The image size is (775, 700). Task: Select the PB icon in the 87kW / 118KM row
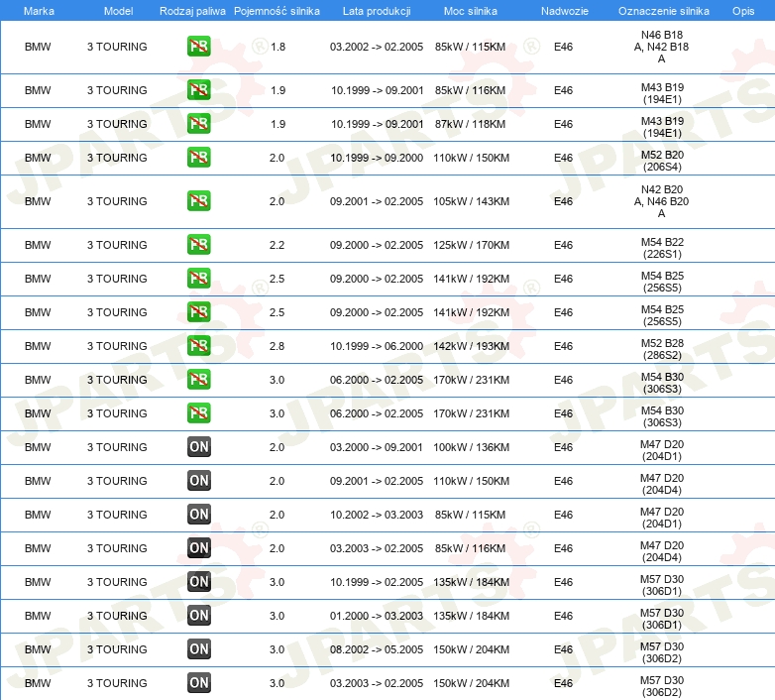tap(198, 124)
